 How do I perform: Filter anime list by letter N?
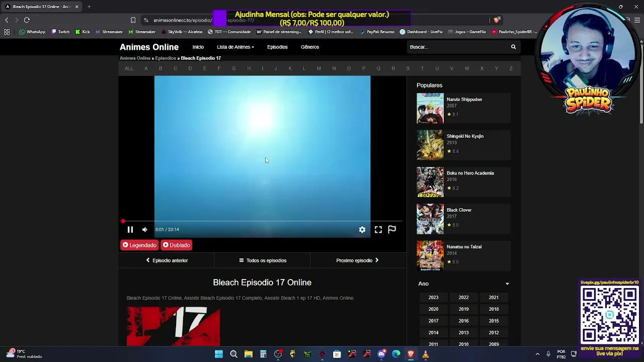pyautogui.click(x=334, y=68)
